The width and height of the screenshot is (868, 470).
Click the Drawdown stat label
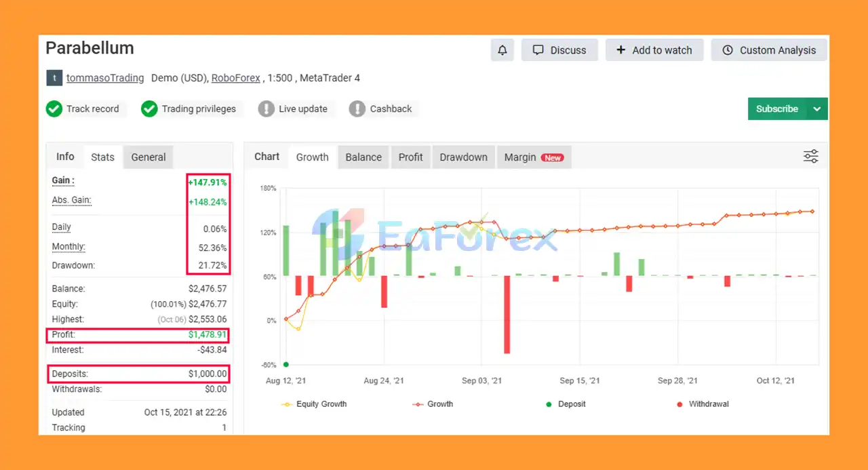point(73,265)
